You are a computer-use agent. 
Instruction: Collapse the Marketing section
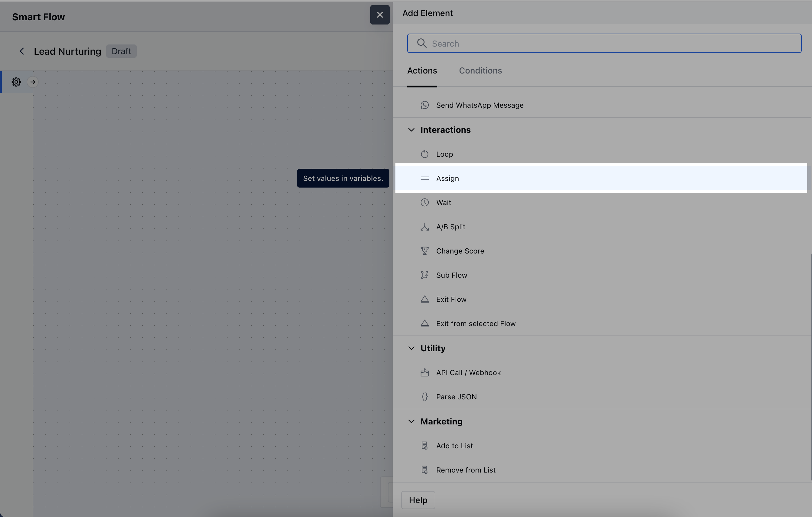(x=411, y=421)
